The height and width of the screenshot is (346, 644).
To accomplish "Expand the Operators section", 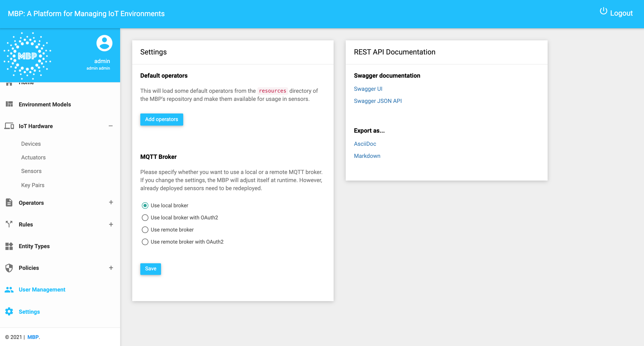I will [110, 203].
